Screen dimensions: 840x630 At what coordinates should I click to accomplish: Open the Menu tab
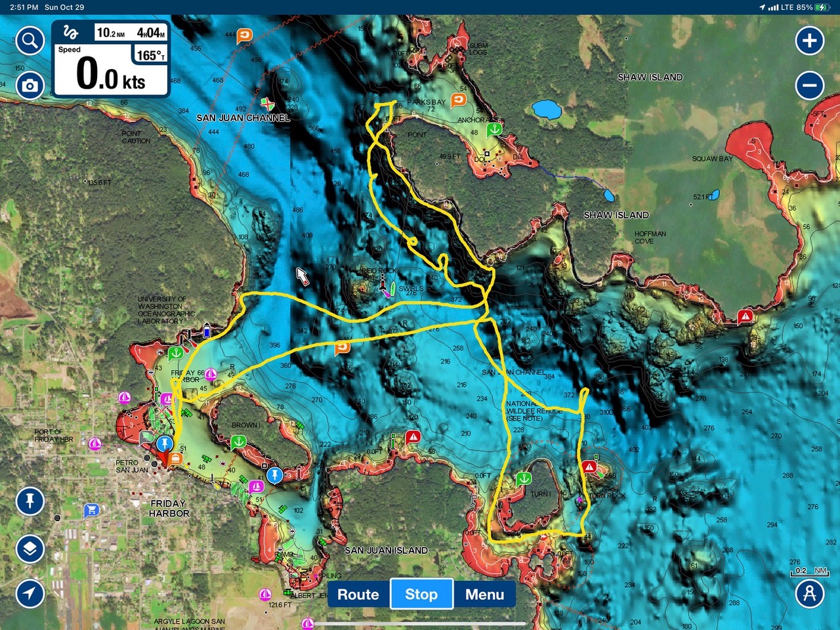[484, 595]
